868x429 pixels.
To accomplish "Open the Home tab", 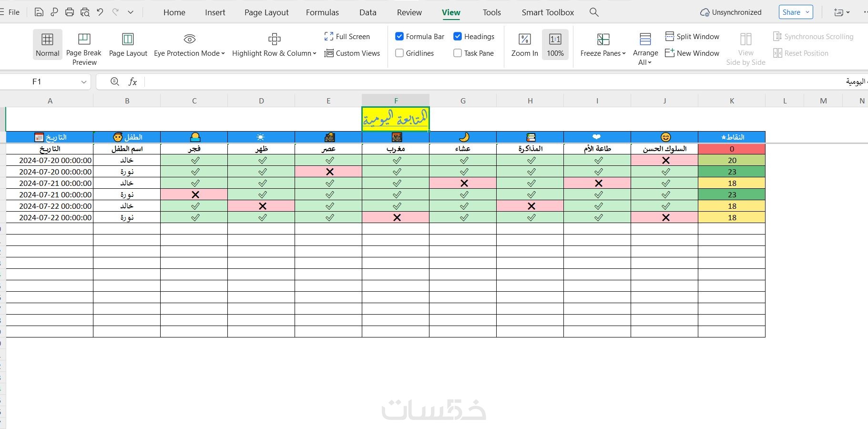I will coord(174,12).
